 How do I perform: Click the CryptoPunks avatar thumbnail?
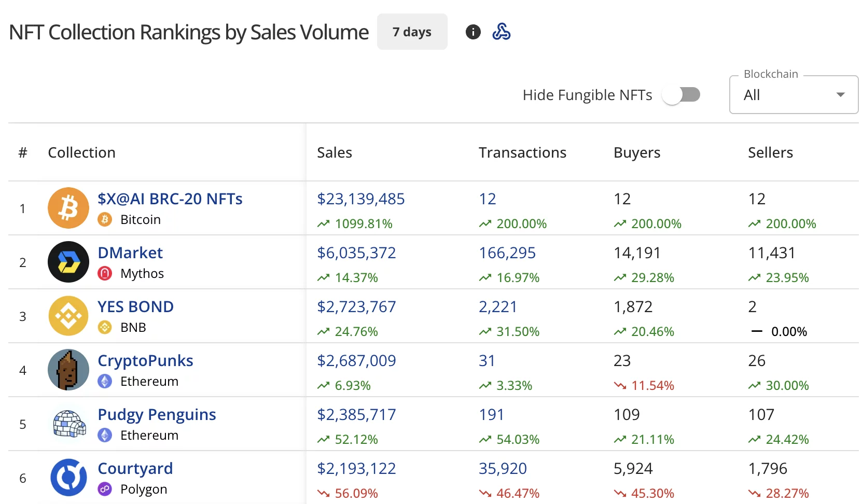(68, 369)
